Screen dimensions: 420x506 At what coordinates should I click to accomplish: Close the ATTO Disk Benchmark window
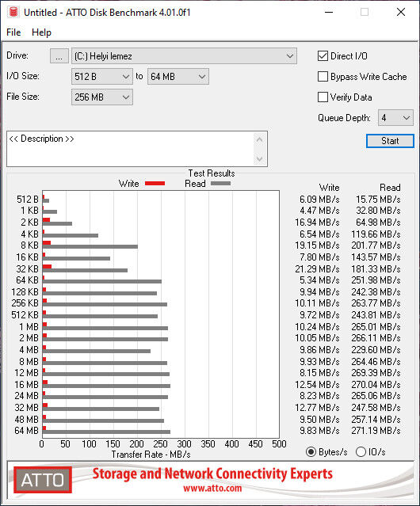click(401, 12)
